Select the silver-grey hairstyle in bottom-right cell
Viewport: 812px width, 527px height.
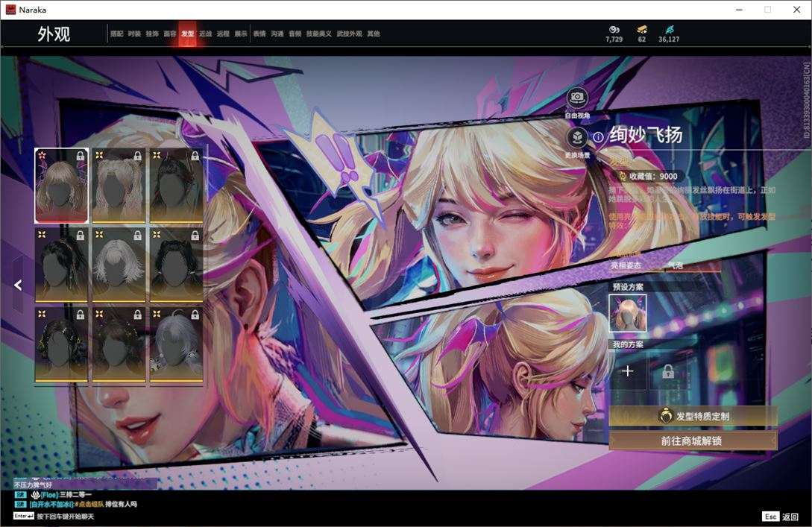point(176,345)
